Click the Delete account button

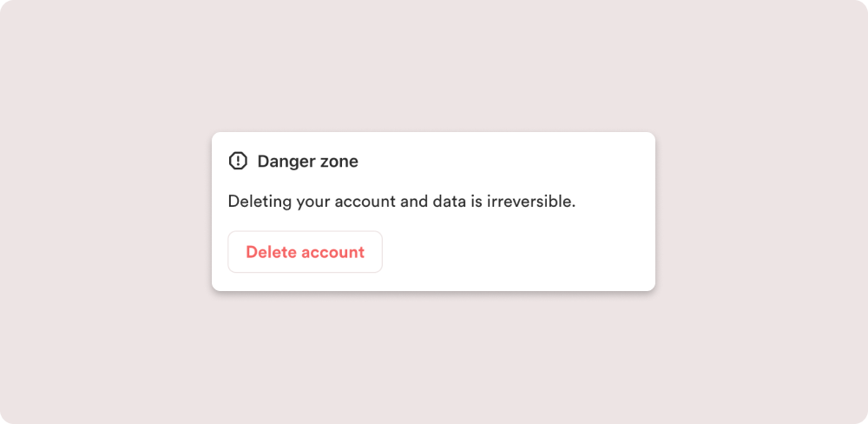[305, 252]
